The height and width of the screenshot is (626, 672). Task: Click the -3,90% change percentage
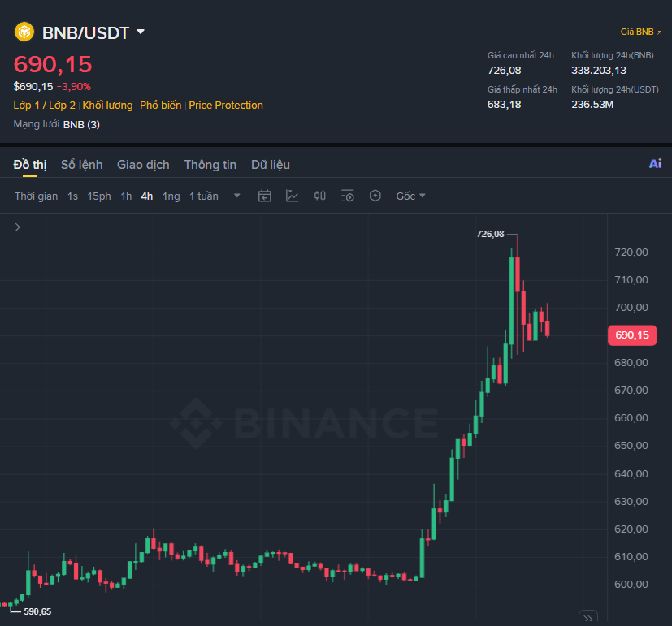74,87
